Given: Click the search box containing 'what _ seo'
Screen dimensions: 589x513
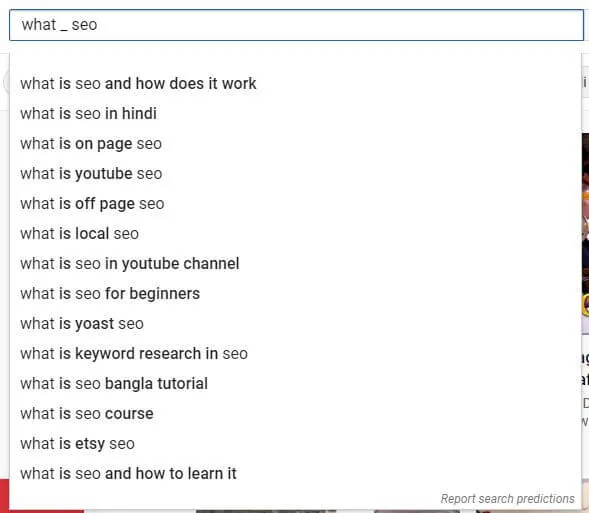Looking at the screenshot, I should (296, 25).
